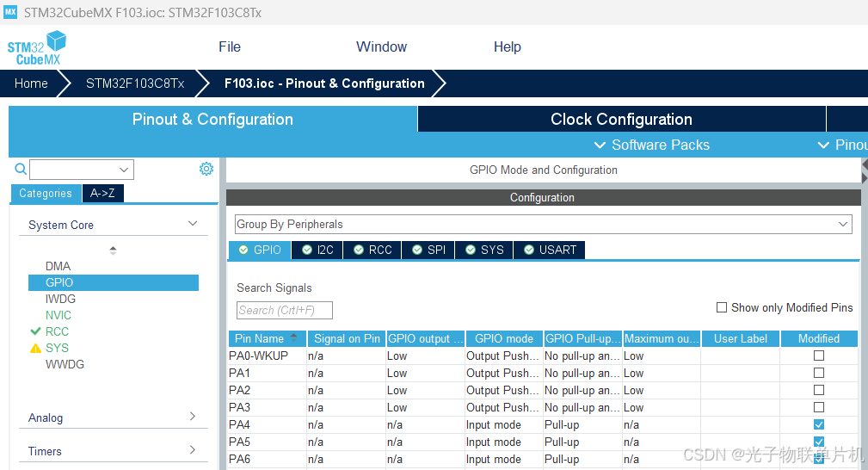868x470 pixels.
Task: Select the USART peripheral tab
Action: point(549,250)
